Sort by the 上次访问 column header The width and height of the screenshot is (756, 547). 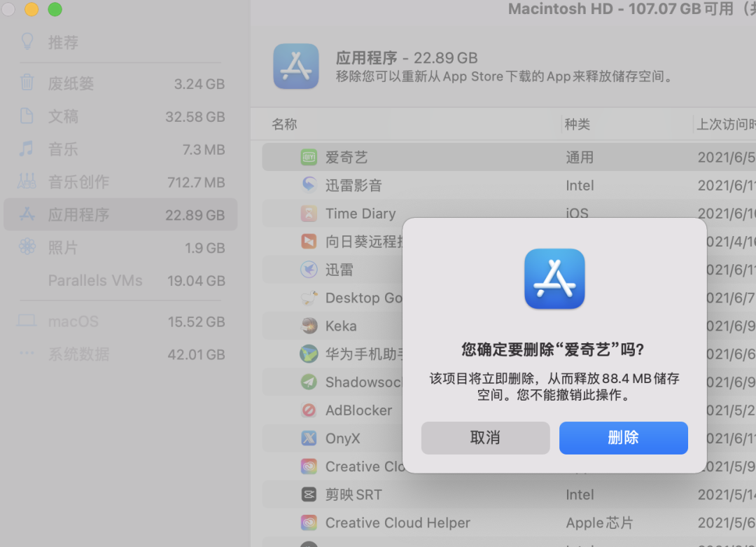(x=726, y=125)
